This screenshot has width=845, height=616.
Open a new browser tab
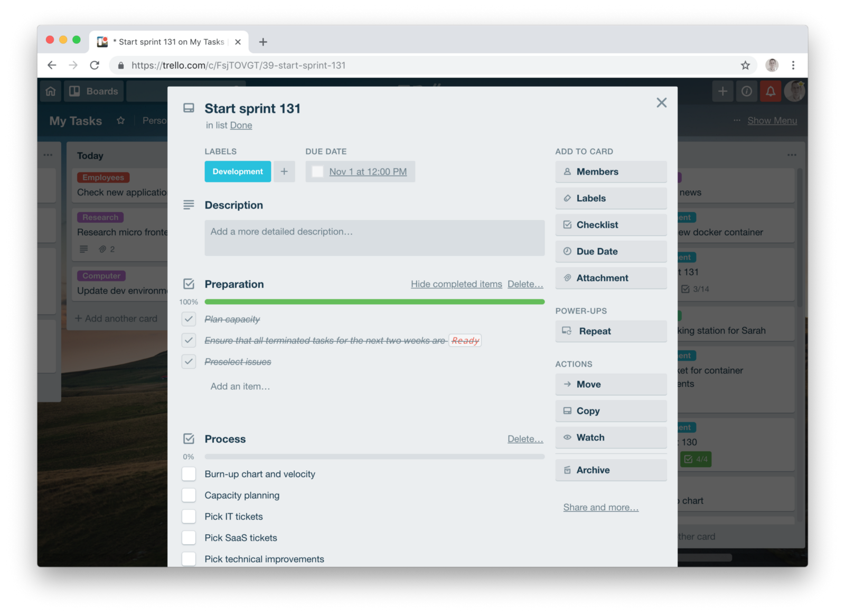pos(263,42)
